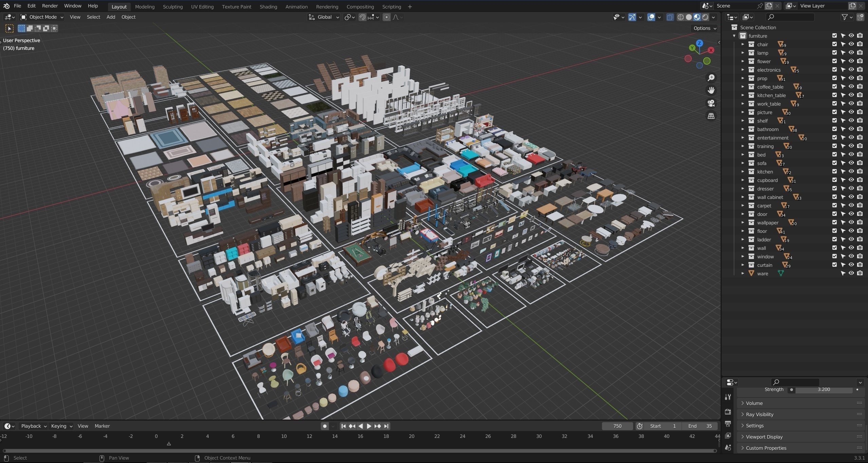Jump to timeline end frame button

386,426
